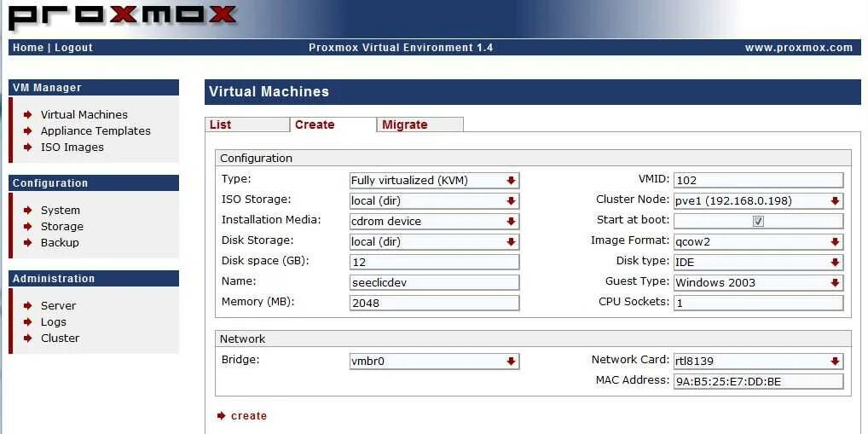
Task: Click the Logout link
Action: point(73,48)
